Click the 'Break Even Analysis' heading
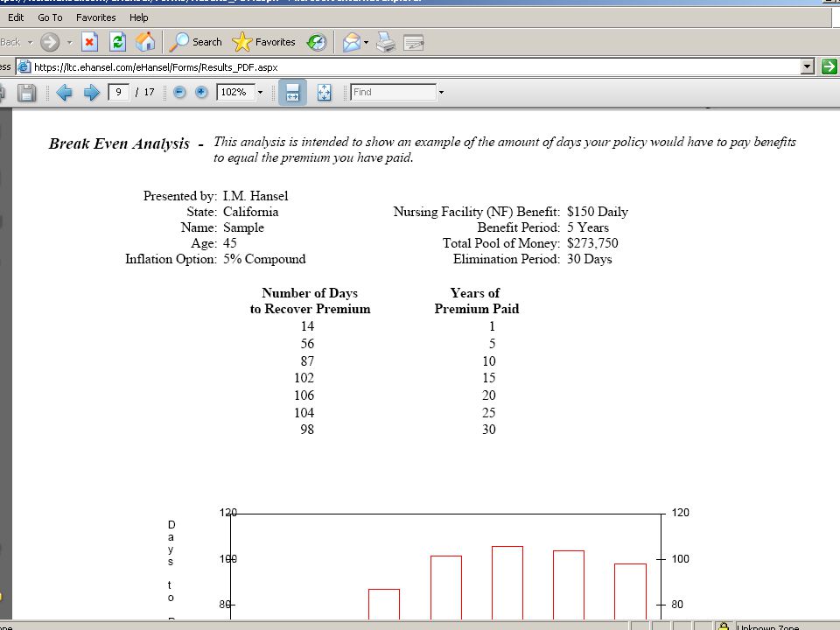The height and width of the screenshot is (630, 840). pyautogui.click(x=119, y=143)
